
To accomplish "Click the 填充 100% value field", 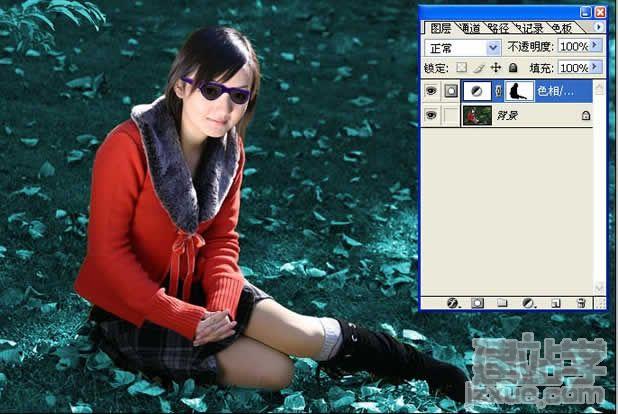I will coord(574,68).
